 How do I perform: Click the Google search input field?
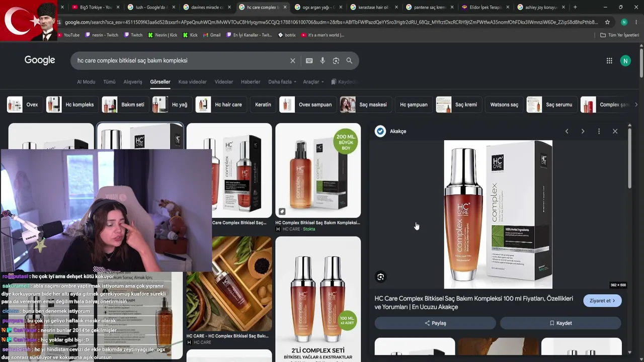point(181,61)
